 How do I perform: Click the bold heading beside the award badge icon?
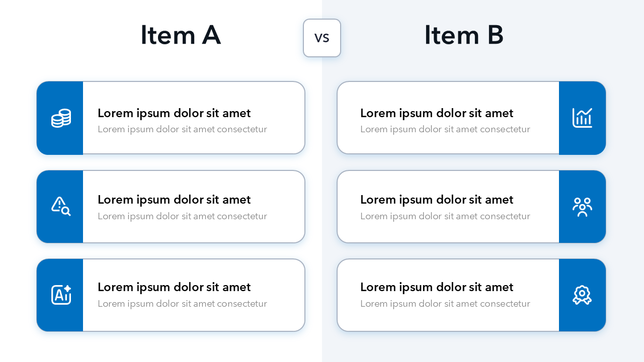(437, 287)
